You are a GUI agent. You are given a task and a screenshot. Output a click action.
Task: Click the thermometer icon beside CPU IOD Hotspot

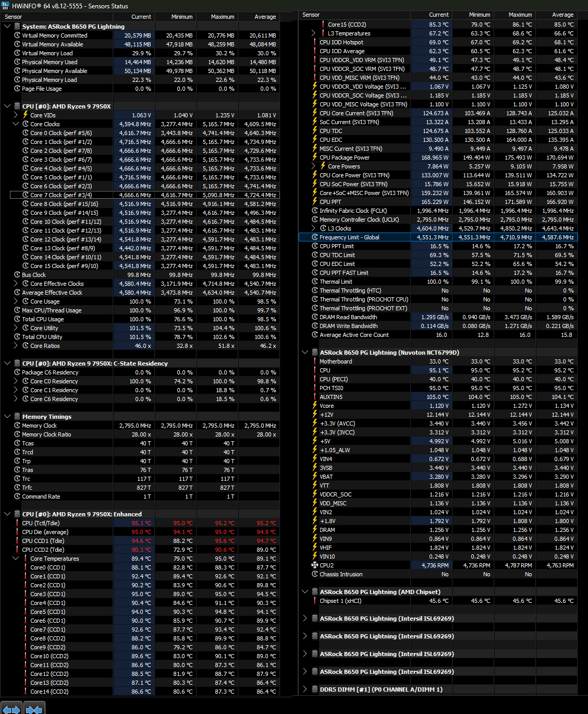click(315, 42)
